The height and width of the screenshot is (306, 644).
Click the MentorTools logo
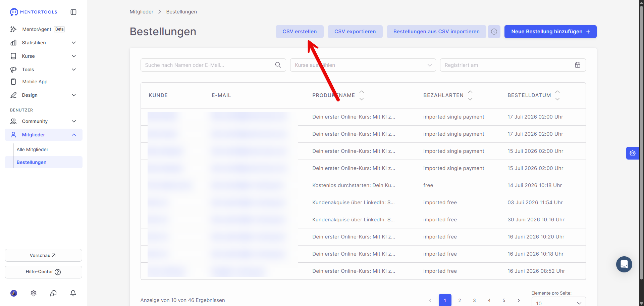34,12
